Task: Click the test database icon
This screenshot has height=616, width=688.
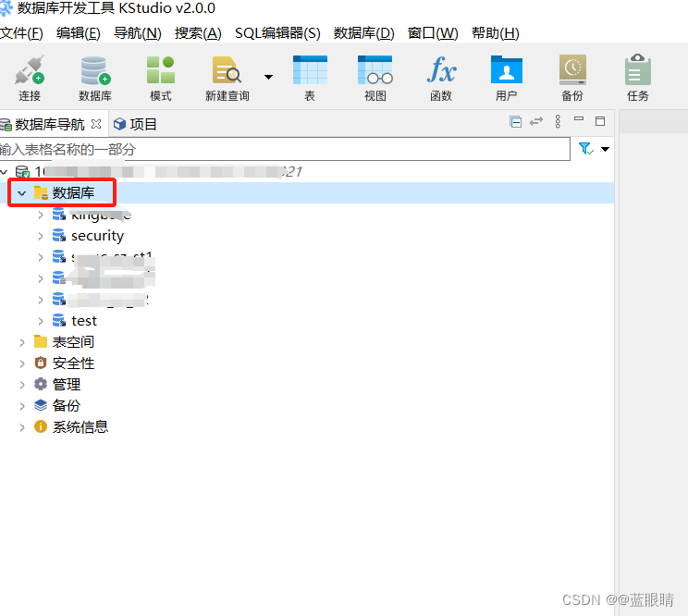Action: pos(59,320)
